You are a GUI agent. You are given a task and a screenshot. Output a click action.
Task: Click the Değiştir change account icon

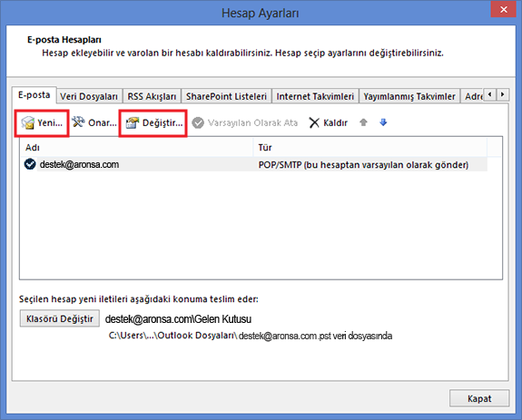[x=133, y=123]
